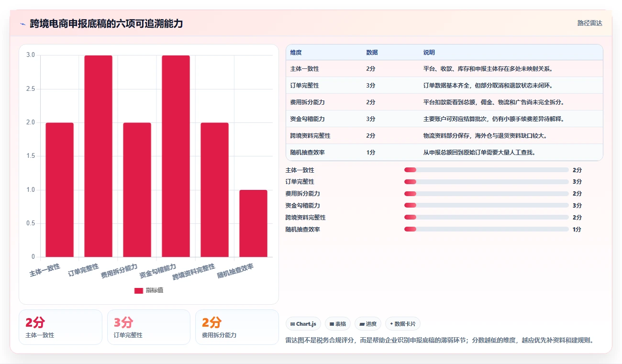Viewport: 622px width, 364px height.
Task: Click the 费用拆分能力 bar in the chart
Action: [137, 190]
